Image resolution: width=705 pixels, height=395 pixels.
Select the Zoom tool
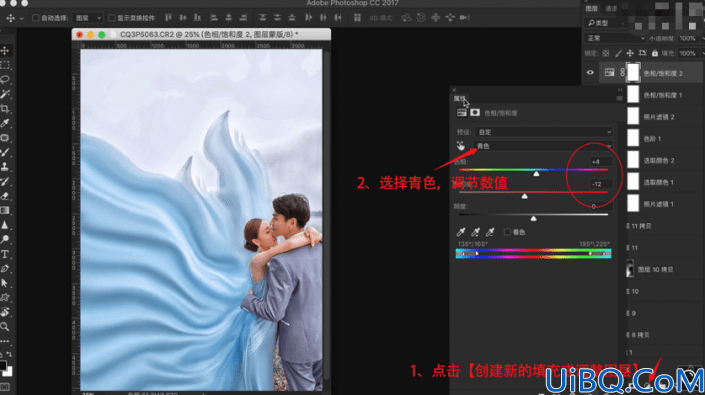coord(5,327)
